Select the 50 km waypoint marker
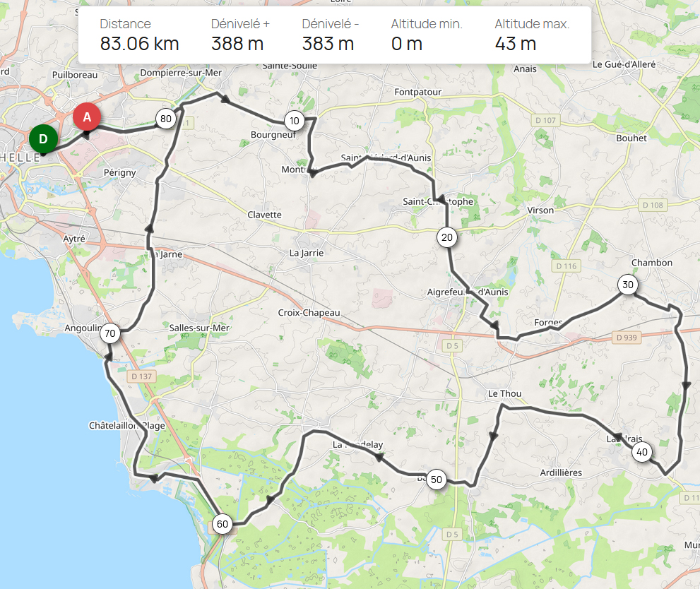The height and width of the screenshot is (589, 700). (x=436, y=480)
